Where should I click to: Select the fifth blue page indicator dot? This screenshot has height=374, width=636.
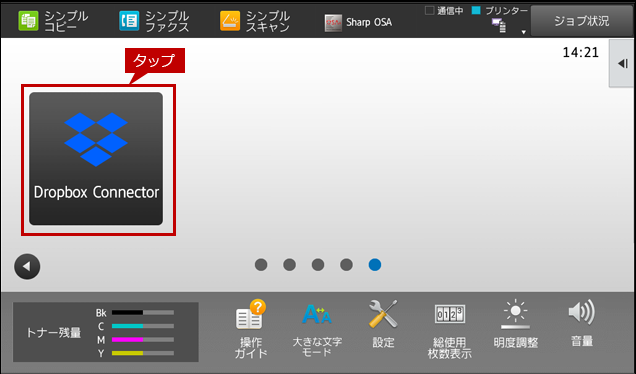click(x=375, y=265)
